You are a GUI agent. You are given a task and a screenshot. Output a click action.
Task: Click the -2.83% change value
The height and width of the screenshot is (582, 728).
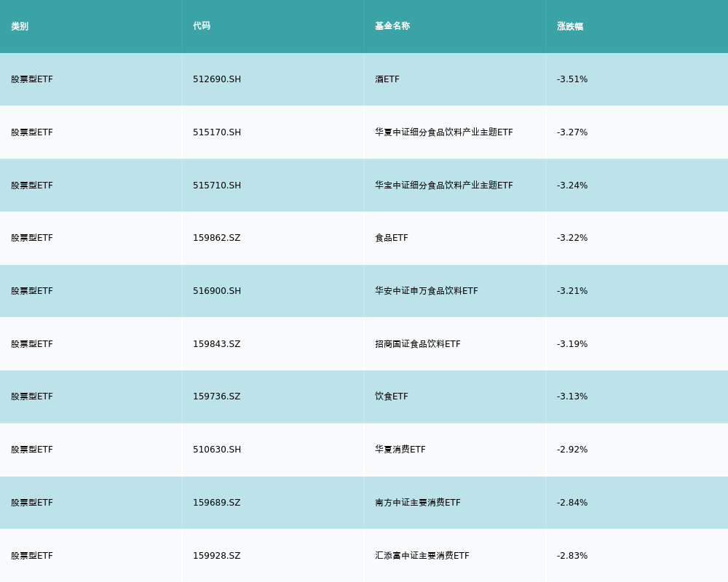572,556
